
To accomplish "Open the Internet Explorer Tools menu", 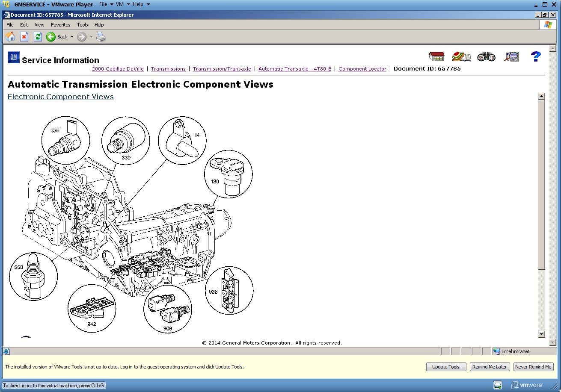I will click(x=83, y=25).
